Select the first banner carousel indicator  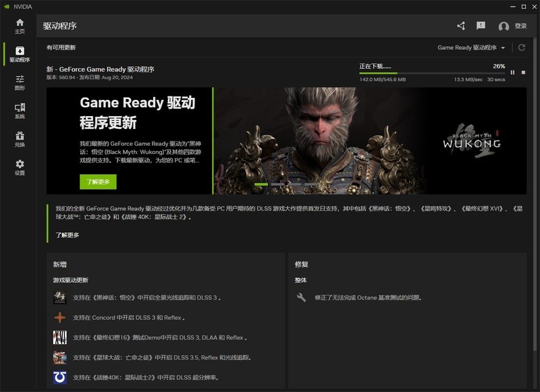click(x=261, y=184)
